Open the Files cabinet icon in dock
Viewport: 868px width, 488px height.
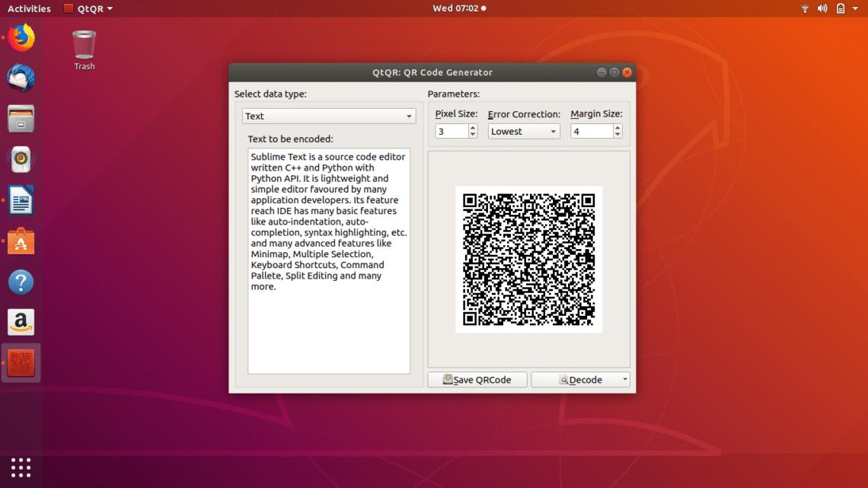coord(21,118)
